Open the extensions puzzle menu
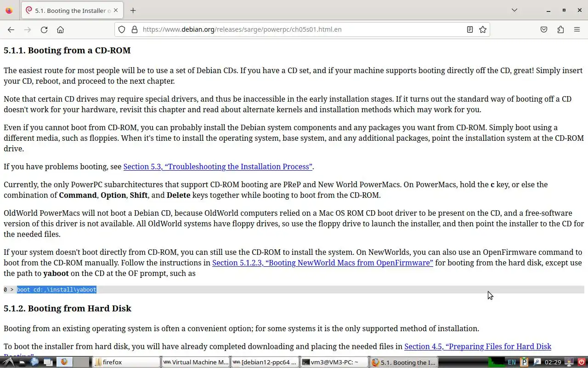 click(x=560, y=29)
